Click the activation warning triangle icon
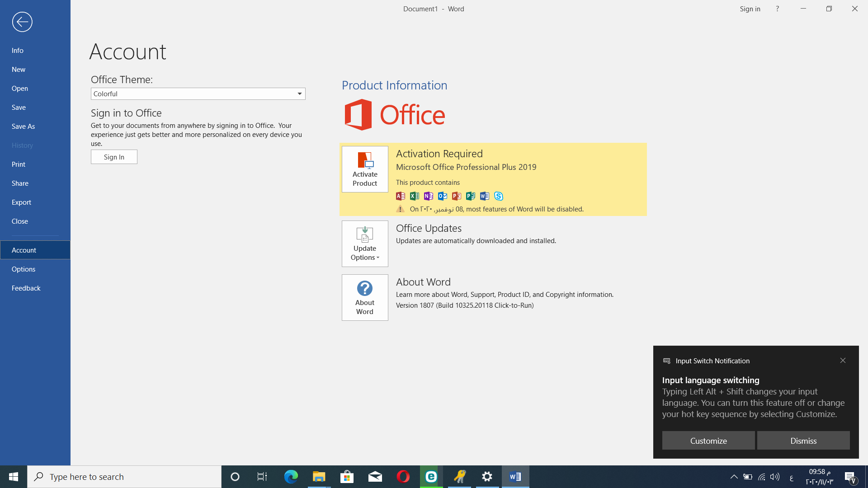Screen dimensions: 868x488 click(400, 209)
